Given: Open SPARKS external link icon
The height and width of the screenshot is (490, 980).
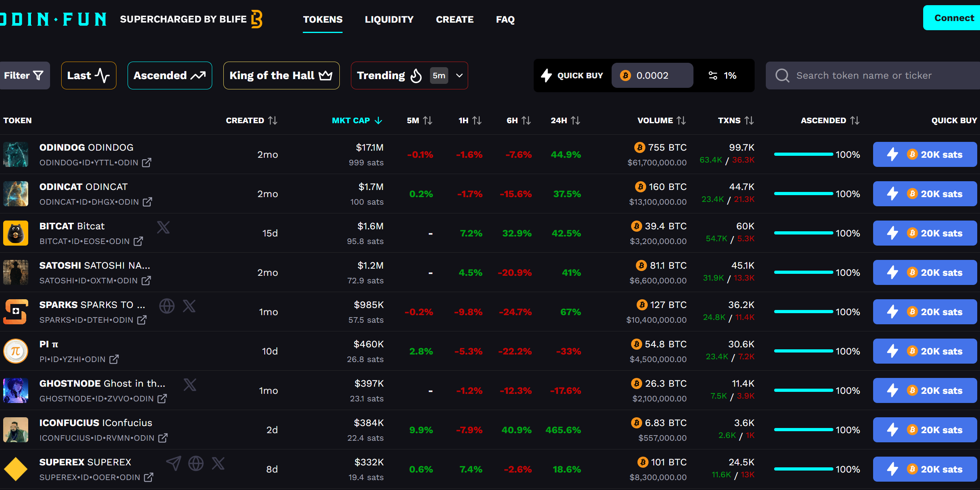Looking at the screenshot, I should point(142,320).
